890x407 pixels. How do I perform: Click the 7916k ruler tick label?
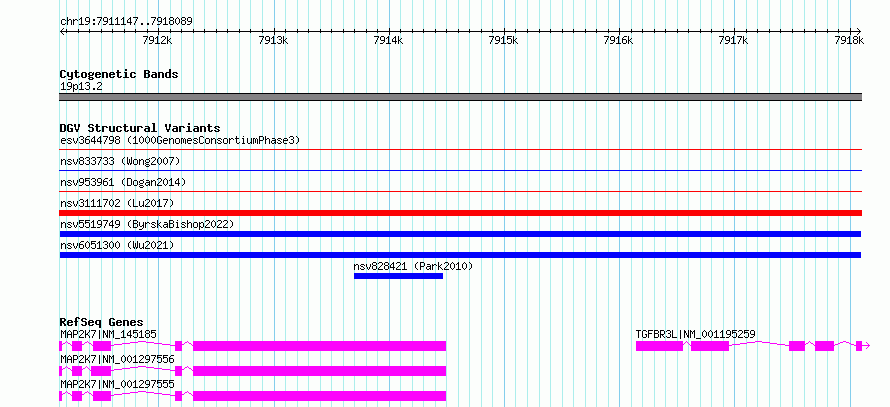coord(619,40)
